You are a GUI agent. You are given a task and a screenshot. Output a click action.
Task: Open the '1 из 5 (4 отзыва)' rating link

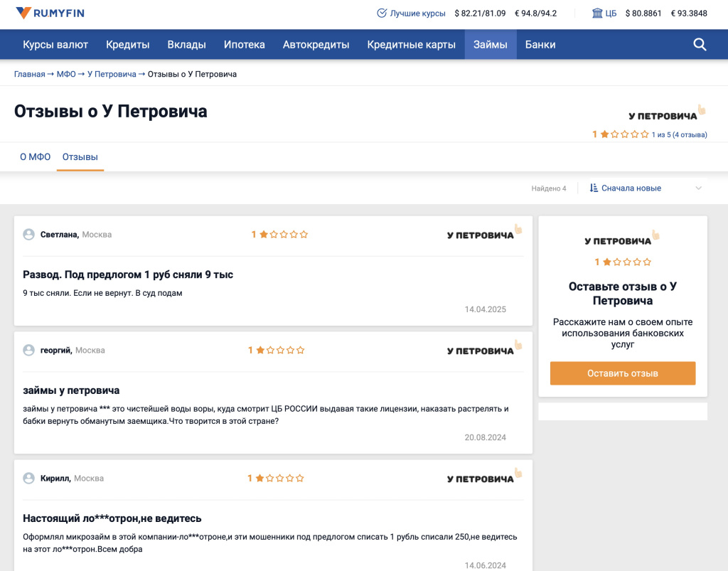[679, 134]
